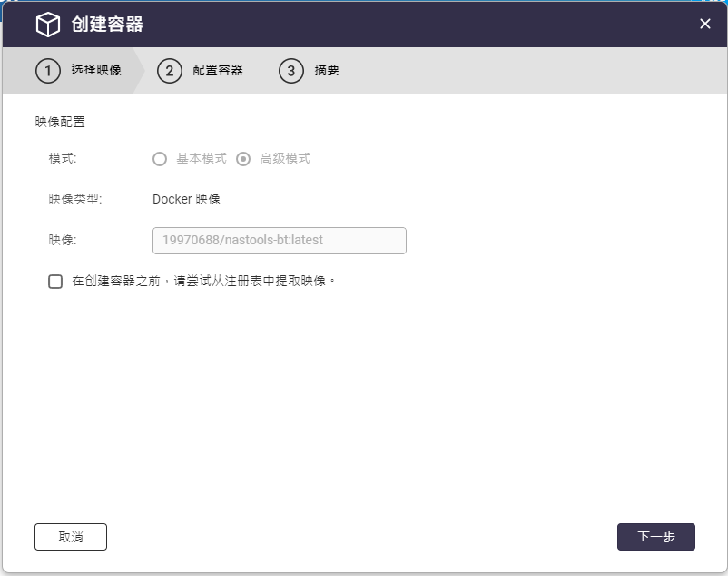The width and height of the screenshot is (728, 576).
Task: Go to step 2 配置容器
Action: pos(200,71)
